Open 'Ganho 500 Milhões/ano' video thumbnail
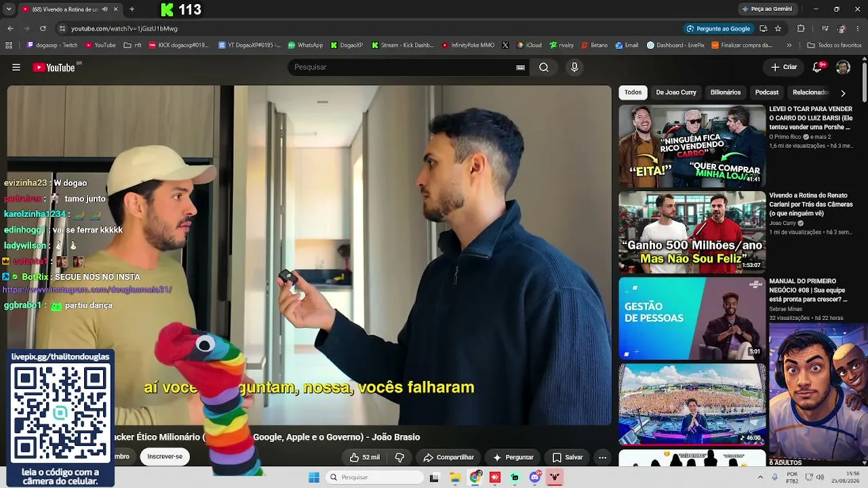The height and width of the screenshot is (488, 868). [692, 232]
